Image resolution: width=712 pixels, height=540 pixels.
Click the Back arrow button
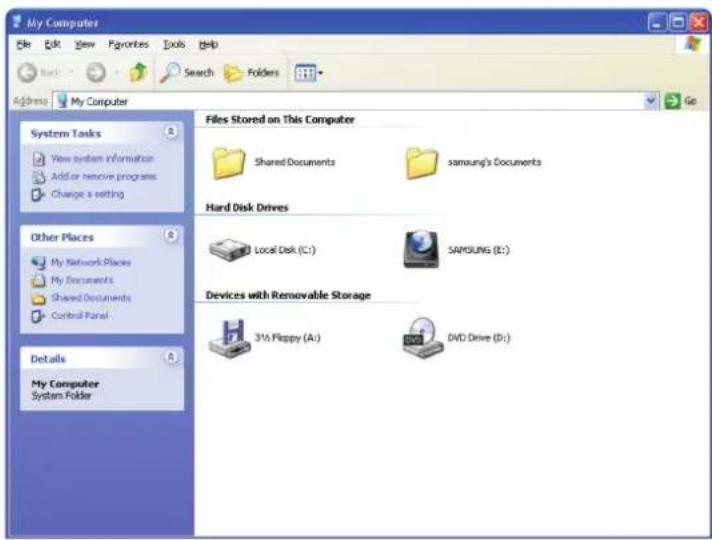(x=27, y=73)
